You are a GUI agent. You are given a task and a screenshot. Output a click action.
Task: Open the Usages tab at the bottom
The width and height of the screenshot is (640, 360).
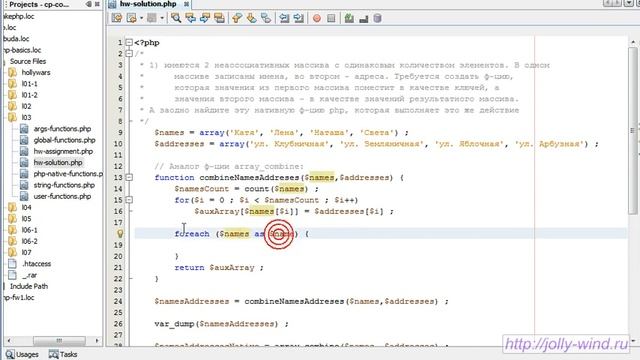tap(22, 354)
